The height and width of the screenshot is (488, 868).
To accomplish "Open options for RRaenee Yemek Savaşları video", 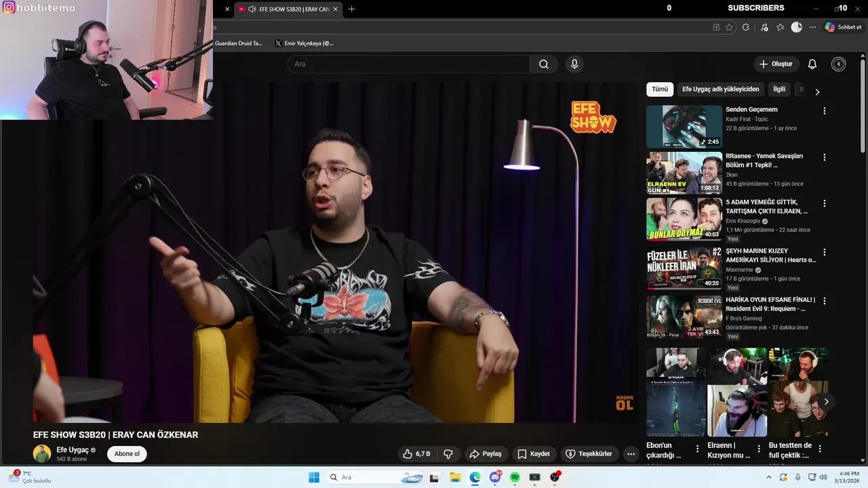I will pyautogui.click(x=824, y=157).
